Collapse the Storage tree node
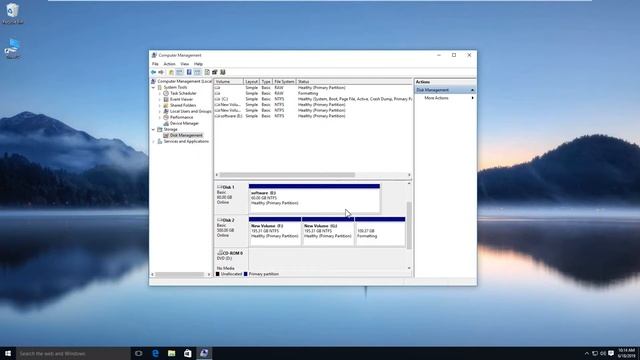Viewport: 640px width, 360px height. pos(153,129)
